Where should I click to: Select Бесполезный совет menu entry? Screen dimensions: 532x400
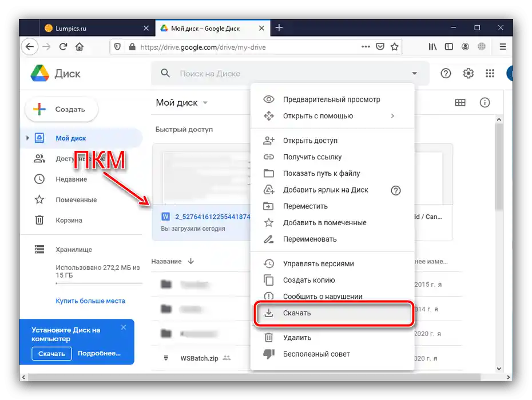(332, 354)
